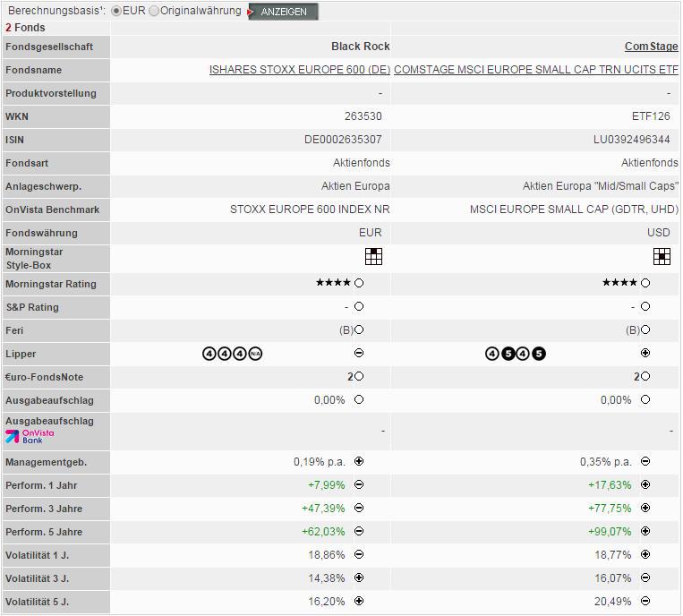Screen dimensions: 683x616
Task: Click the ISIN DE0002635307
Action: coord(343,140)
